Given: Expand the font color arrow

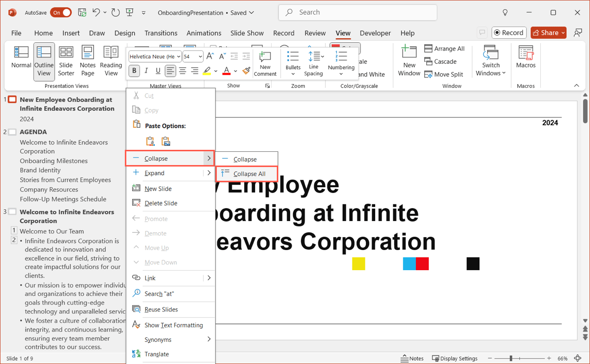Looking at the screenshot, I should click(236, 71).
